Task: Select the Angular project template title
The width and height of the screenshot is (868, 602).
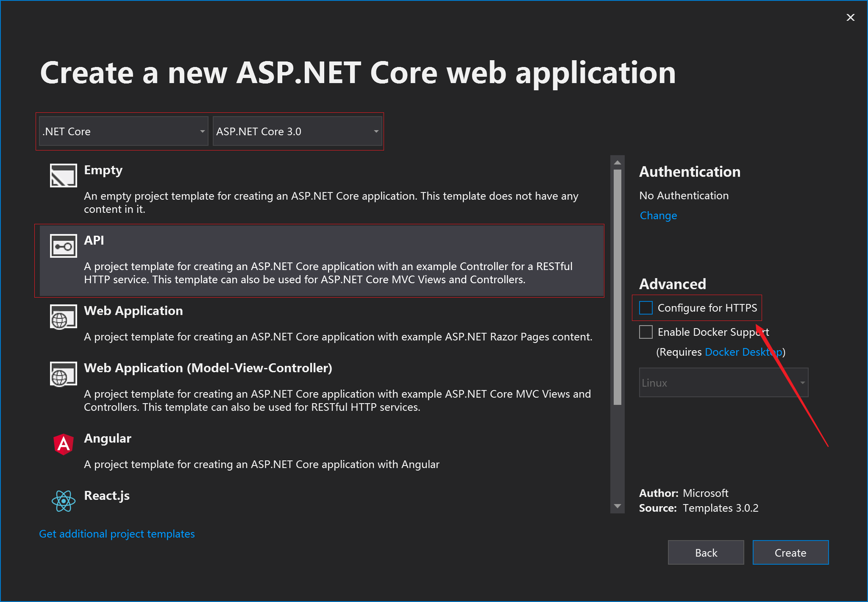Action: tap(108, 438)
